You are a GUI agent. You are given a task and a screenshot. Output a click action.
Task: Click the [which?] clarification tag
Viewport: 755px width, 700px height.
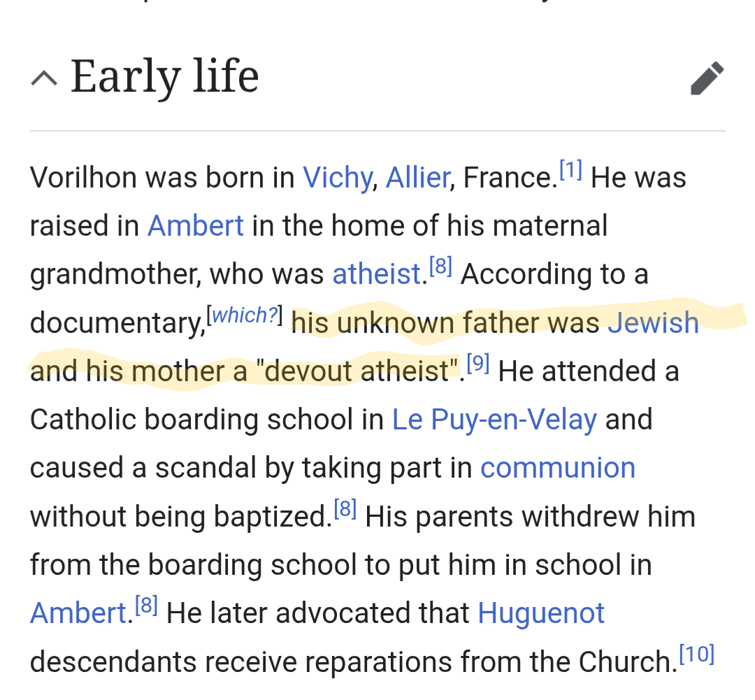coord(245,315)
